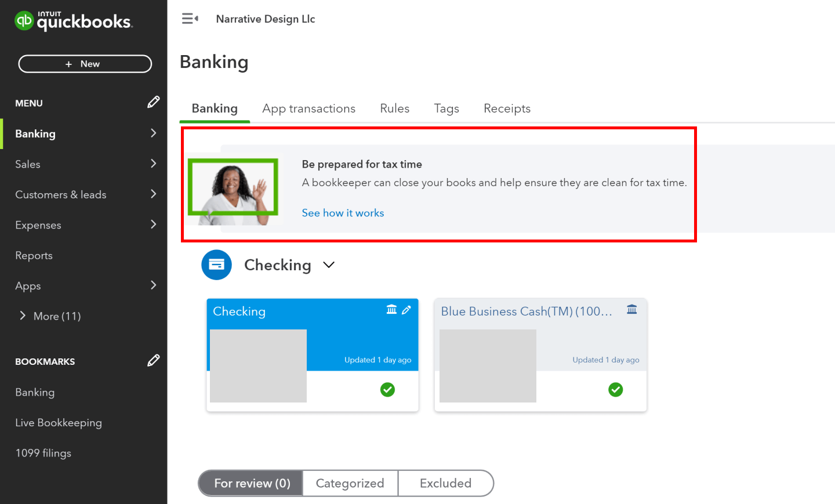The image size is (835, 504).
Task: Expand the Sales menu chevron
Action: tap(153, 164)
